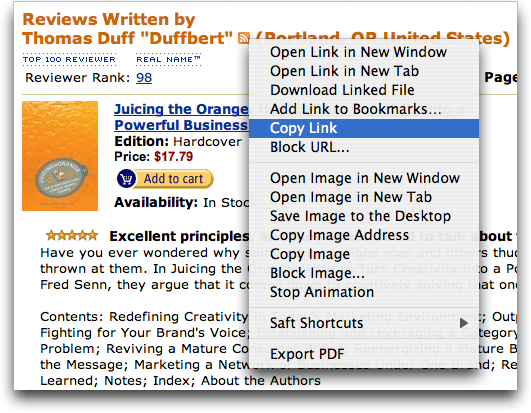Select Block Image… menu entry
The width and height of the screenshot is (531, 413).
click(x=364, y=273)
